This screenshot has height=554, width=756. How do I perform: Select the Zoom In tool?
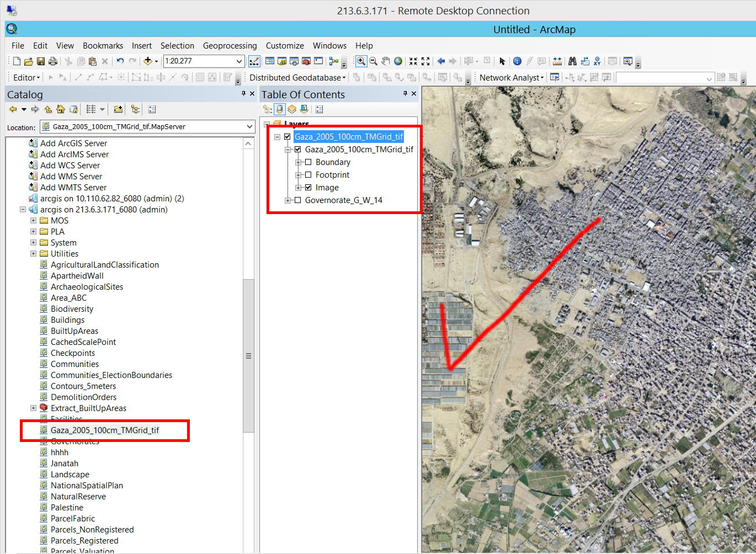[x=361, y=61]
